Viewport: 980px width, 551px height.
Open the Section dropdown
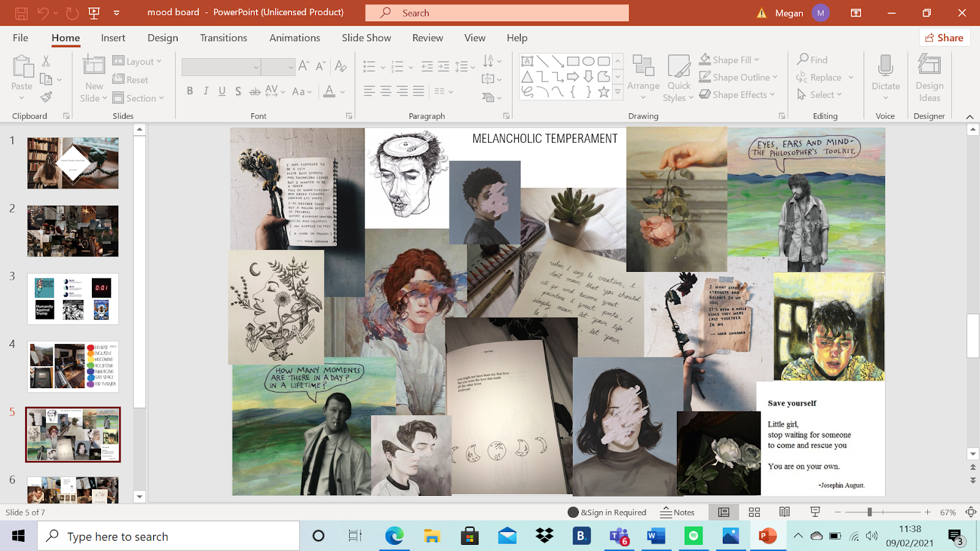tap(138, 98)
